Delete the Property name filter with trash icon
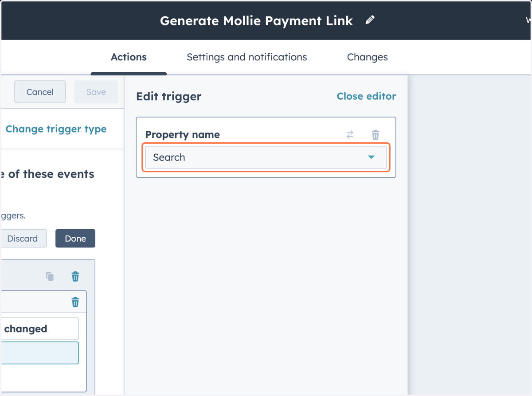The image size is (532, 396). tap(376, 135)
